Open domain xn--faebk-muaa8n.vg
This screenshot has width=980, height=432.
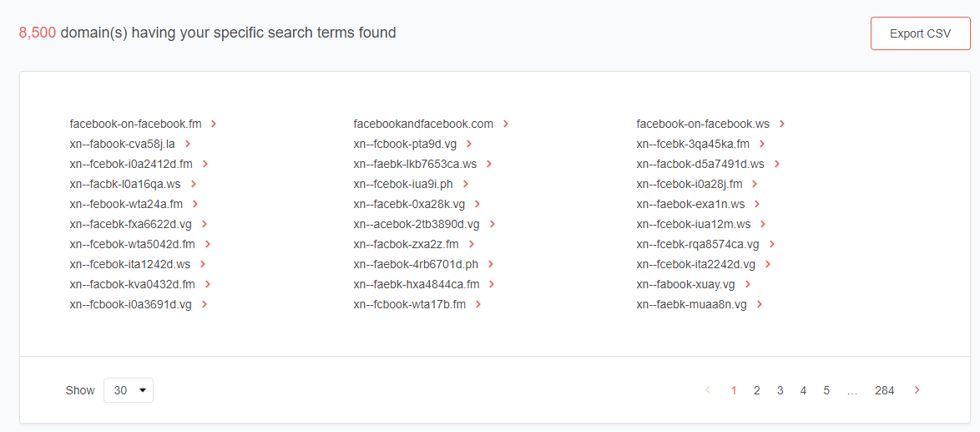coord(692,304)
